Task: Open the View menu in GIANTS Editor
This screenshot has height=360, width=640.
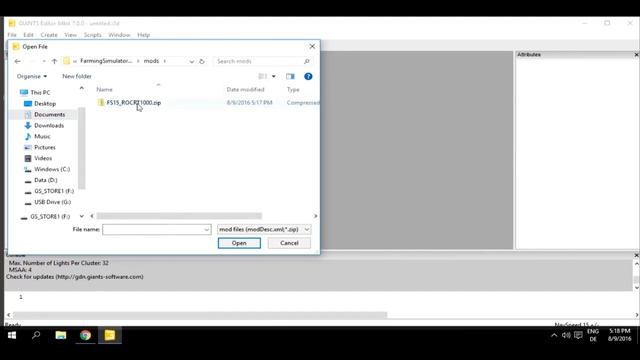Action: (x=70, y=35)
